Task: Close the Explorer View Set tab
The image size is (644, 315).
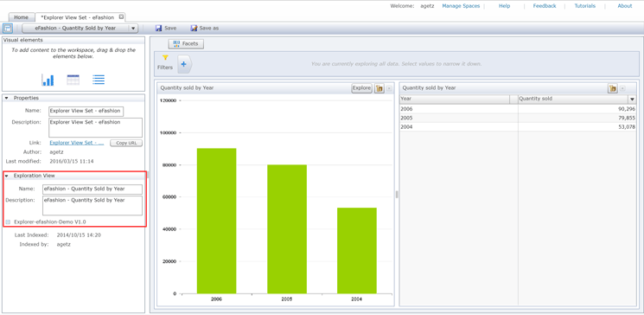Action: click(121, 17)
